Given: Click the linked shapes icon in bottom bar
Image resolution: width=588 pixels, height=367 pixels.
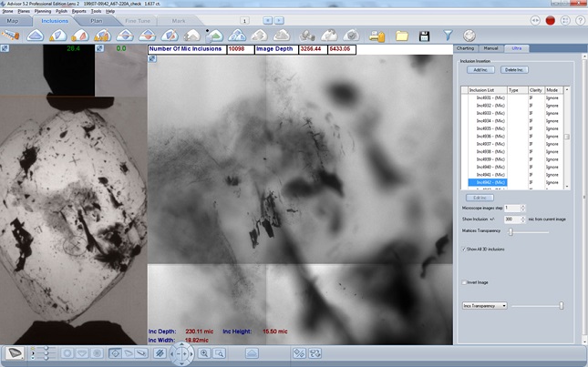Looking at the screenshot, I should tap(315, 353).
